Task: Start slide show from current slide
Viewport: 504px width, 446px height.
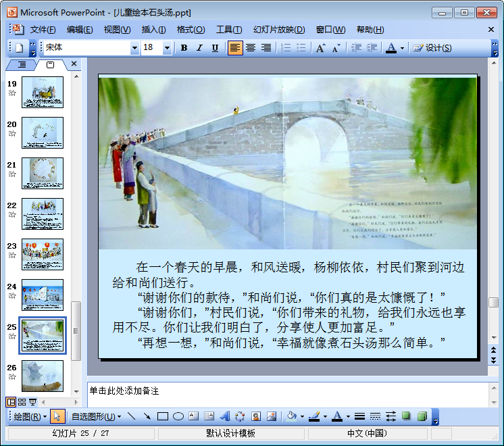Action: pos(32,402)
